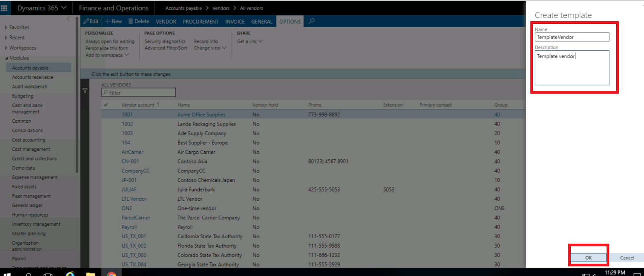The height and width of the screenshot is (276, 644).
Task: Collapse the Modules navigation section
Action: click(x=17, y=58)
